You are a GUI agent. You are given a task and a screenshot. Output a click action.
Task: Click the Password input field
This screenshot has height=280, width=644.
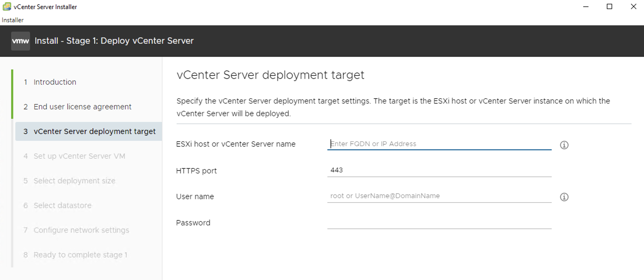[439, 223]
